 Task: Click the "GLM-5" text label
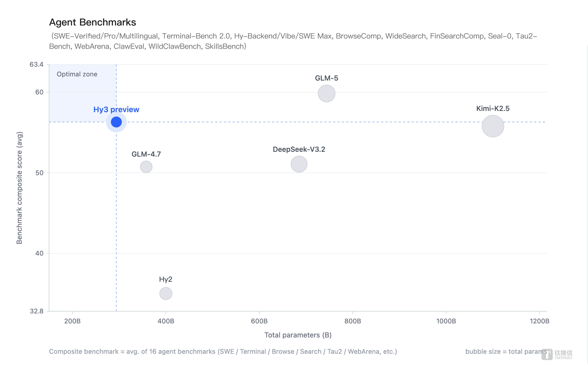pyautogui.click(x=326, y=78)
